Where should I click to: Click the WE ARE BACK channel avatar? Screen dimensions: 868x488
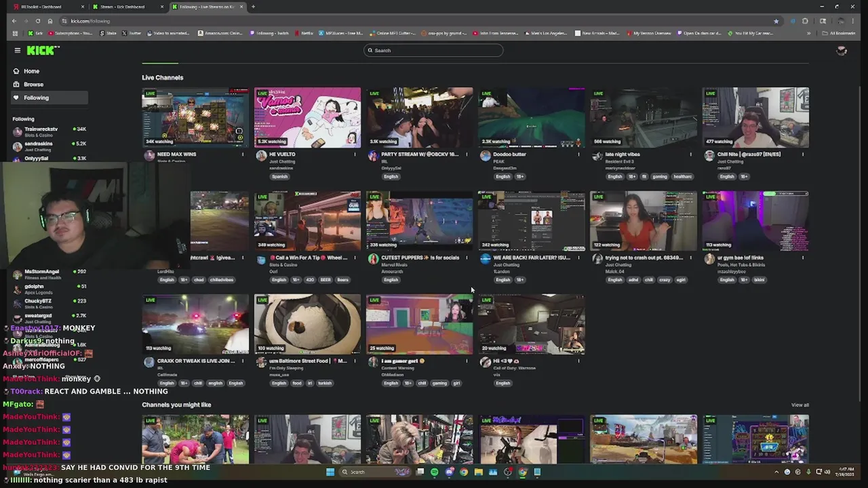tap(485, 259)
